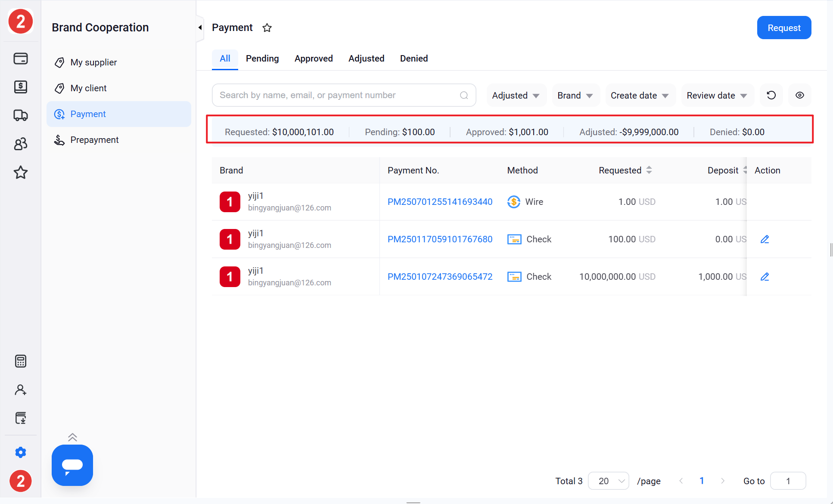Click the blue Request button
This screenshot has width=833, height=504.
pyautogui.click(x=784, y=28)
